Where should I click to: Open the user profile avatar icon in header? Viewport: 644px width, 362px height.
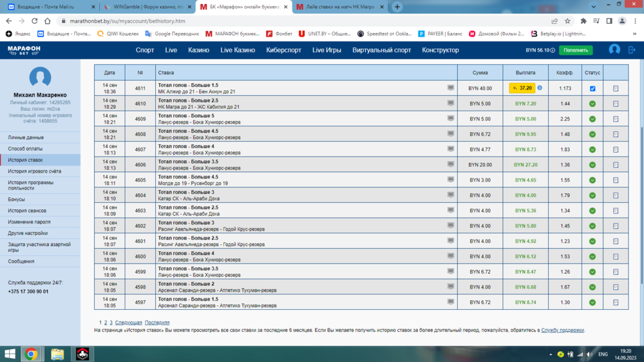(614, 50)
